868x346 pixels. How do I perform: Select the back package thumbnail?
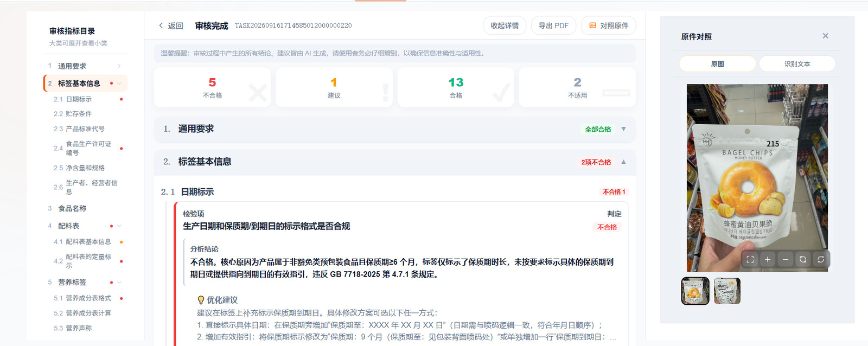coord(727,291)
